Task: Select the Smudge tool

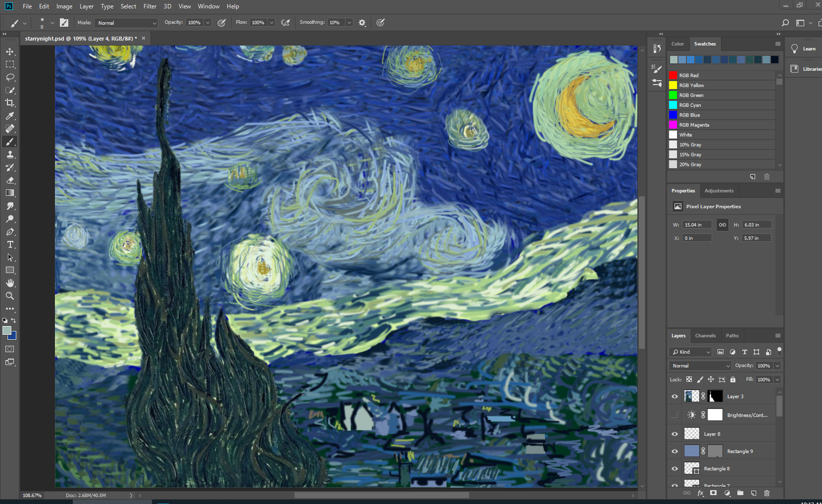Action: 10,206
